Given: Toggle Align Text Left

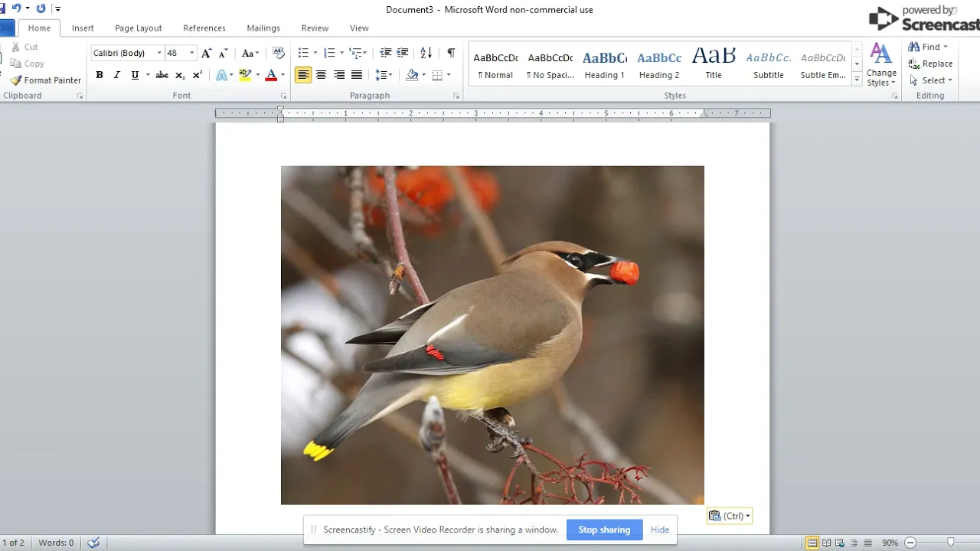Looking at the screenshot, I should click(303, 75).
